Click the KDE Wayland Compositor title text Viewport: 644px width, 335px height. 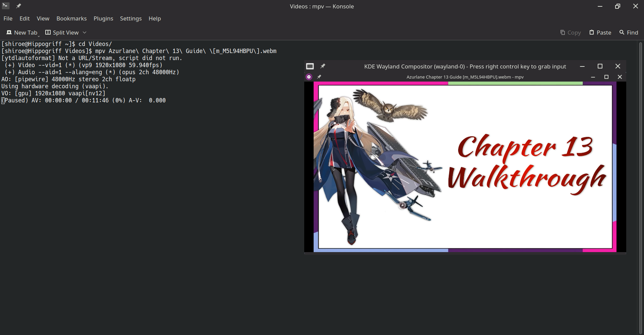(x=465, y=66)
